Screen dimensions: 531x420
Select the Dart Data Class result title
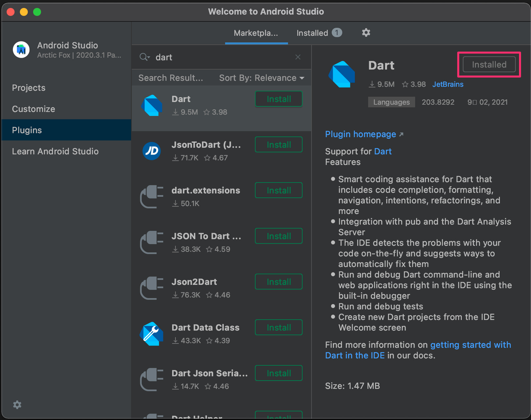[x=205, y=328]
